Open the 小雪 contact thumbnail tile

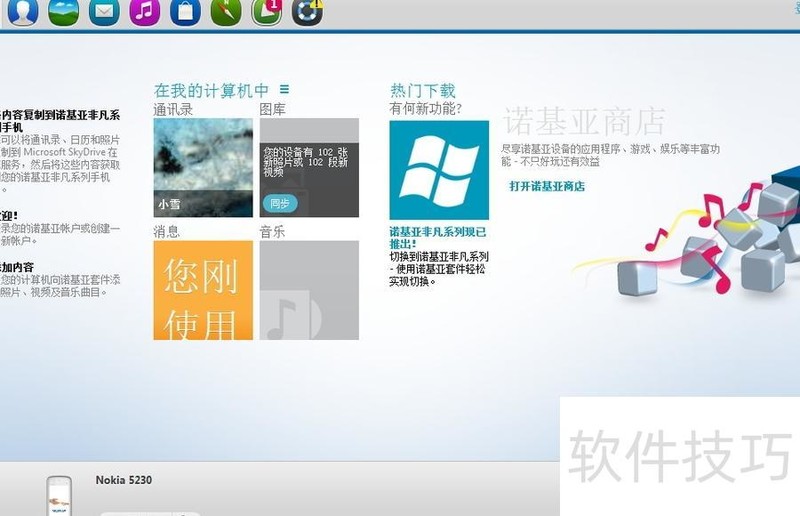203,168
